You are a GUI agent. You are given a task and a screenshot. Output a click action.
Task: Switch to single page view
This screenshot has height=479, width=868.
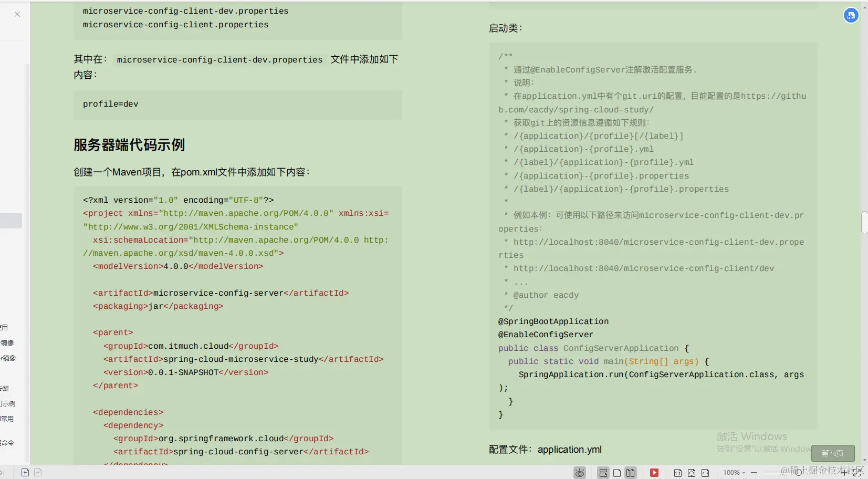618,472
